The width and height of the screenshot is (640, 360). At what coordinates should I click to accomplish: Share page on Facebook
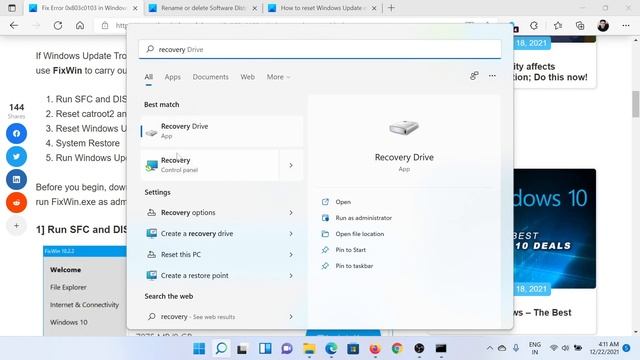(16, 133)
